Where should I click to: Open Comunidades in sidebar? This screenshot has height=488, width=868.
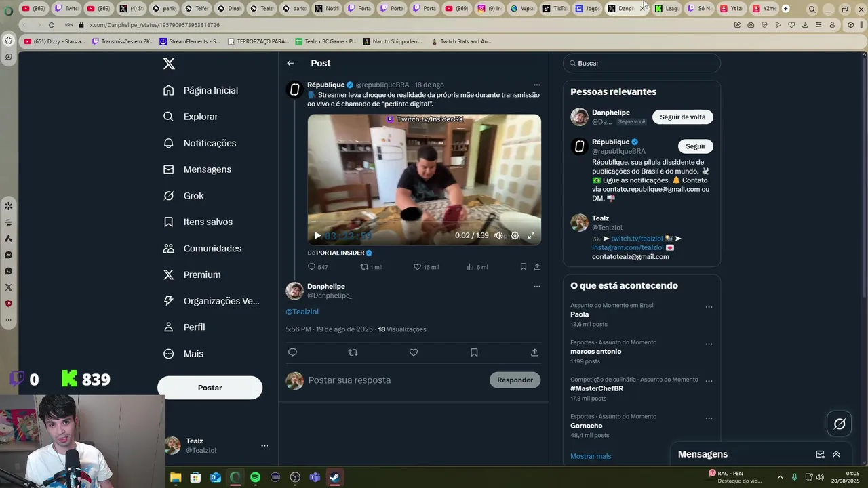pyautogui.click(x=202, y=248)
